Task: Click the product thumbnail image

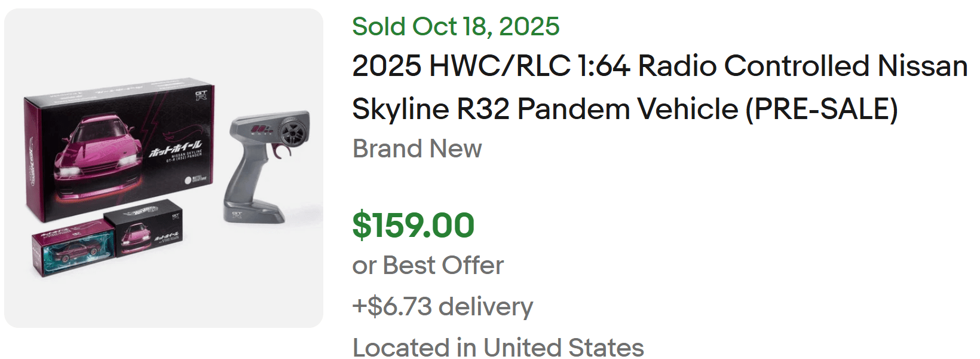Action: pyautogui.click(x=163, y=168)
